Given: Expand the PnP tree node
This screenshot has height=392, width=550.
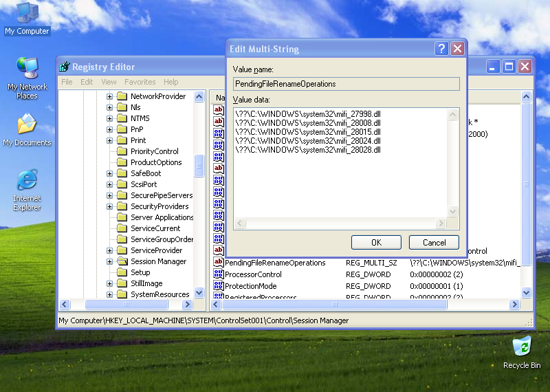Looking at the screenshot, I should 109,129.
